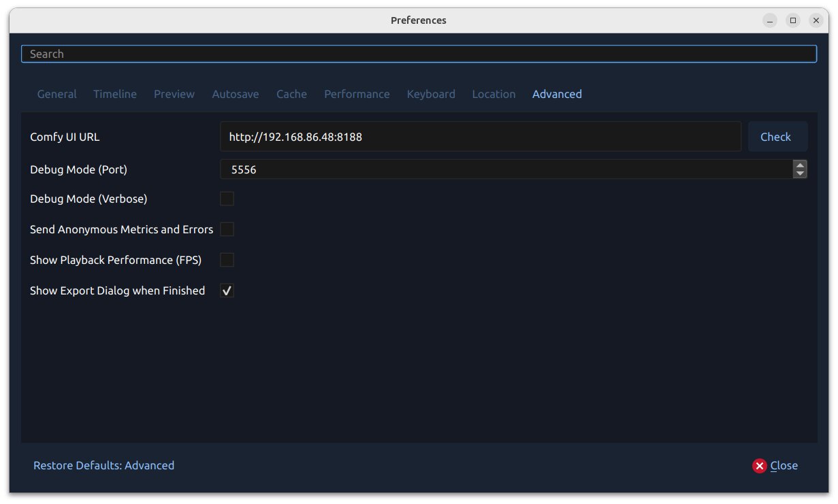The image size is (838, 504).
Task: Open the Location preferences tab
Action: [494, 94]
